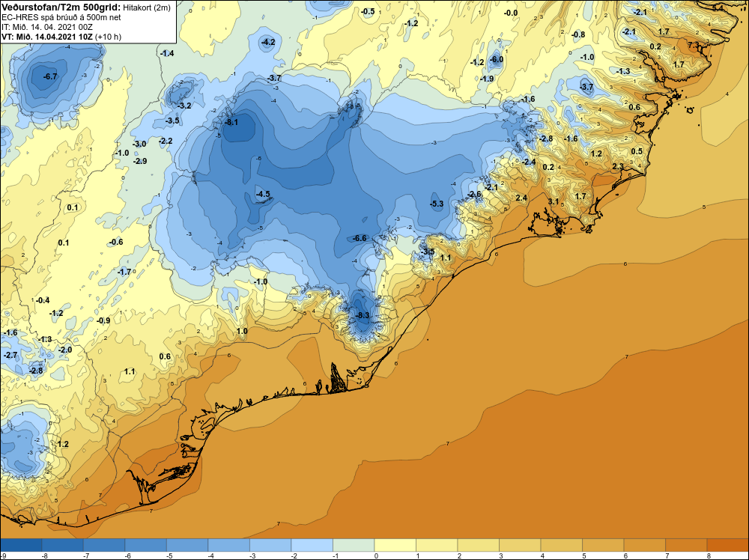Screen dimensions: 749x560
Task: Click the darkest blue legend swatch between -9 and -8
Action: (21, 545)
